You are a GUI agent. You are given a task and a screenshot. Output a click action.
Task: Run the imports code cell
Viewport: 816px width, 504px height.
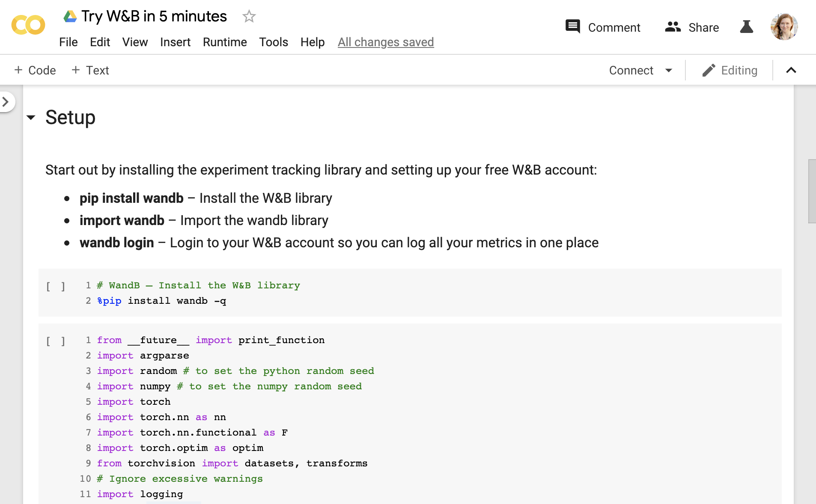click(56, 341)
